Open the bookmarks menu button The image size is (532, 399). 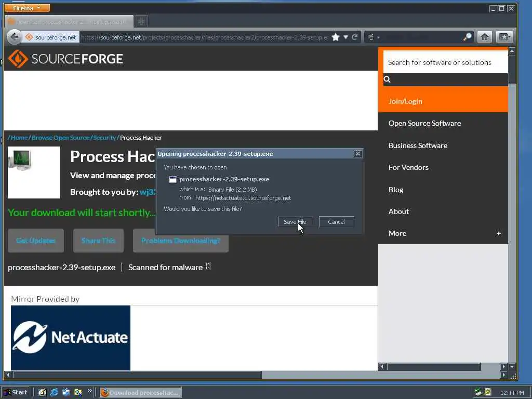(504, 37)
